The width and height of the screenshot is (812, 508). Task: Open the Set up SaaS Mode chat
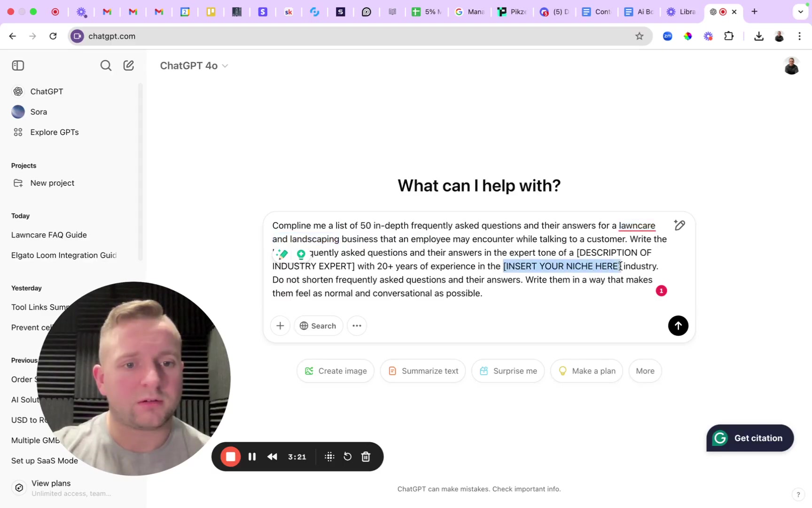pyautogui.click(x=45, y=460)
